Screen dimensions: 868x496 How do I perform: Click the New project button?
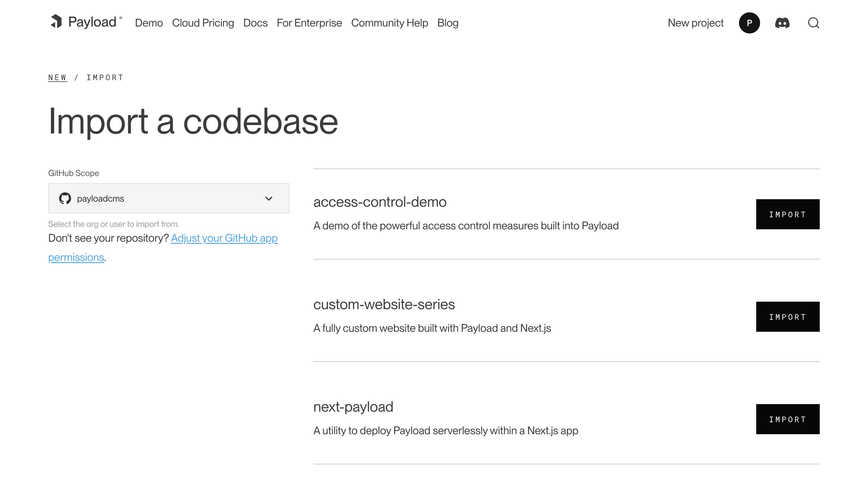pos(696,23)
